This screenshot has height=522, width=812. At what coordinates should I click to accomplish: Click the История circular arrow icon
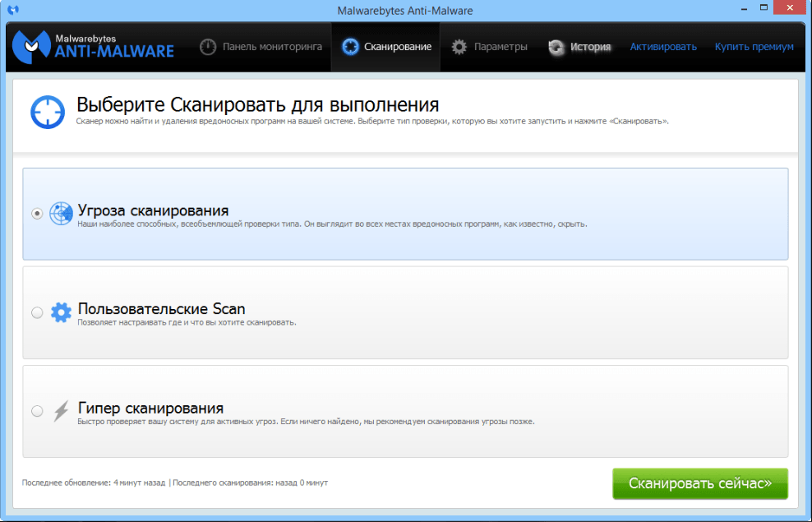[x=556, y=47]
